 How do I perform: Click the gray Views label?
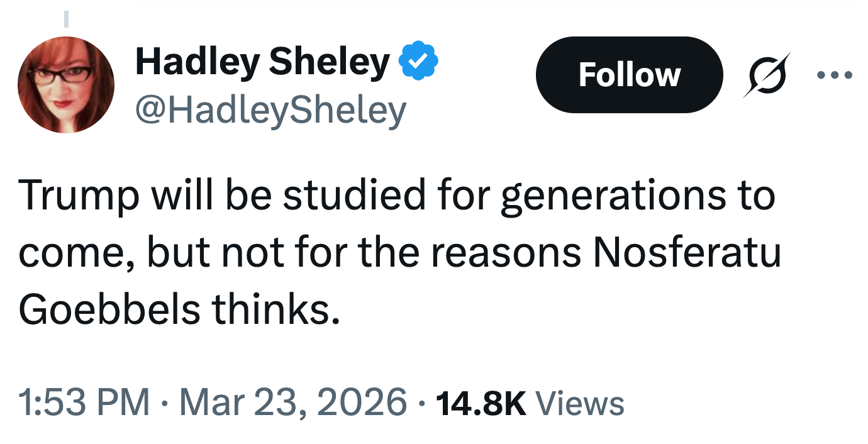point(579,403)
